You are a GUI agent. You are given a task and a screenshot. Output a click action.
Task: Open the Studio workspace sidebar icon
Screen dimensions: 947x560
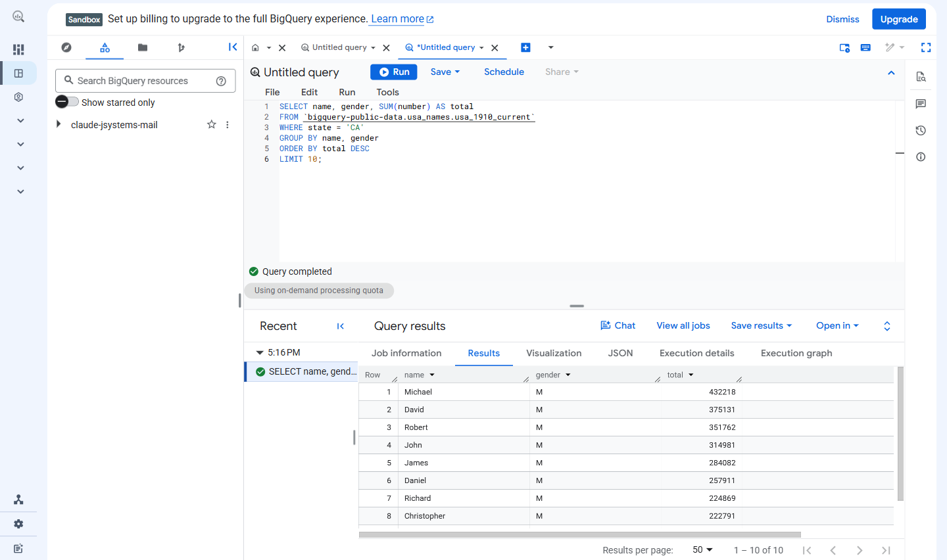point(18,73)
